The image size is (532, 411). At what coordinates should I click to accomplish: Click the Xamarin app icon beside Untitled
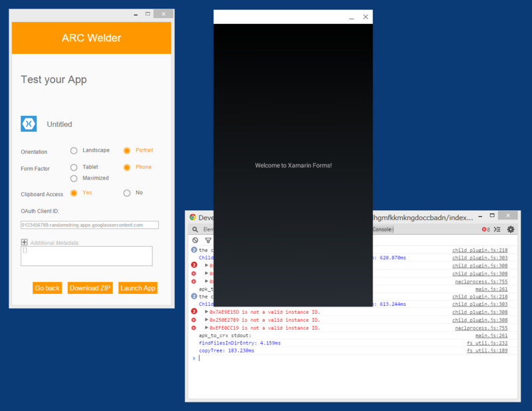pyautogui.click(x=29, y=124)
